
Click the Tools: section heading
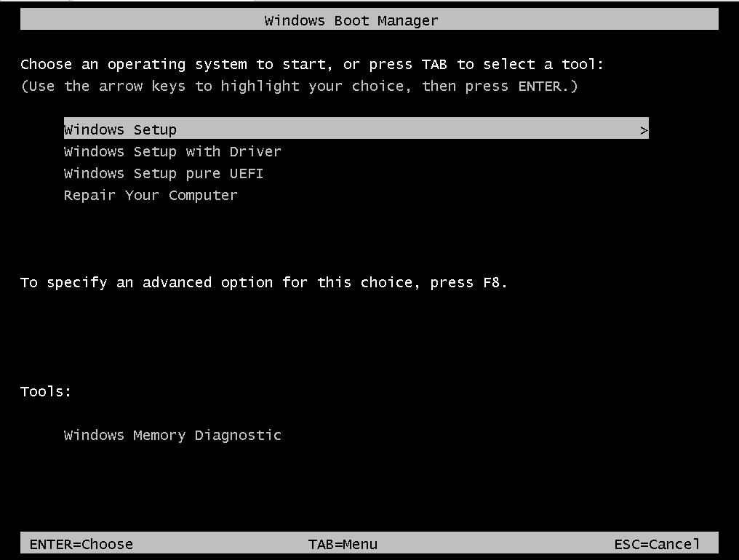(46, 391)
